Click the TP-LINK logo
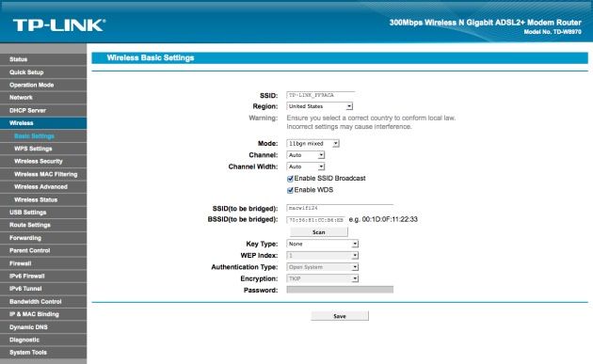593x364 pixels. (x=59, y=25)
